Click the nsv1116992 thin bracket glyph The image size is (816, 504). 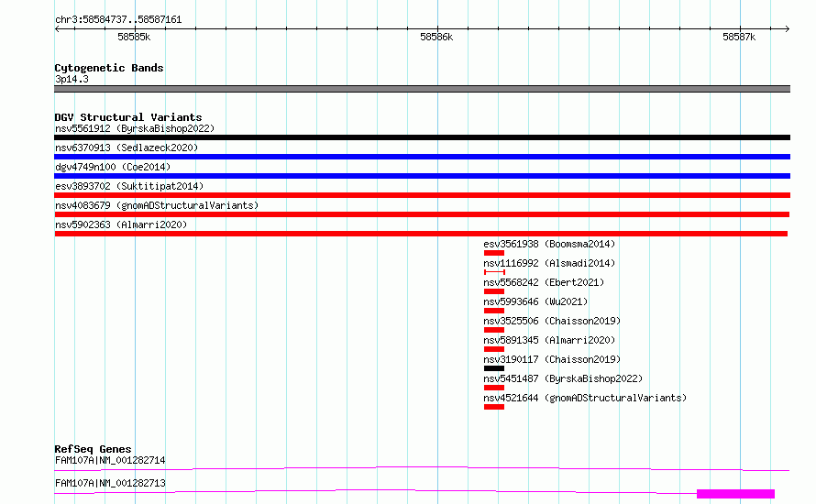(x=494, y=272)
